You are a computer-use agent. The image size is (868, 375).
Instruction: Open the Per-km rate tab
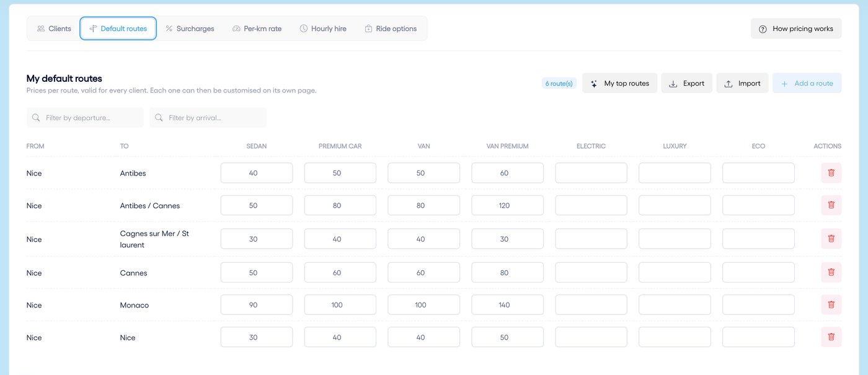(257, 29)
